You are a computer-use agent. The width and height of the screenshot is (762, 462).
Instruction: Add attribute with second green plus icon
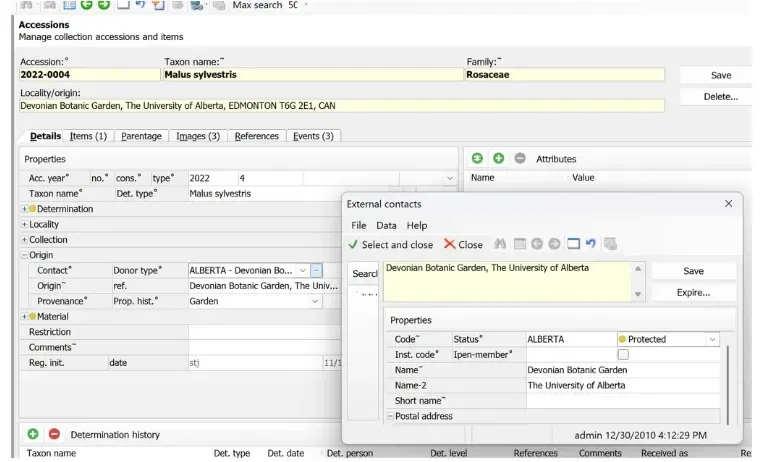click(x=499, y=158)
